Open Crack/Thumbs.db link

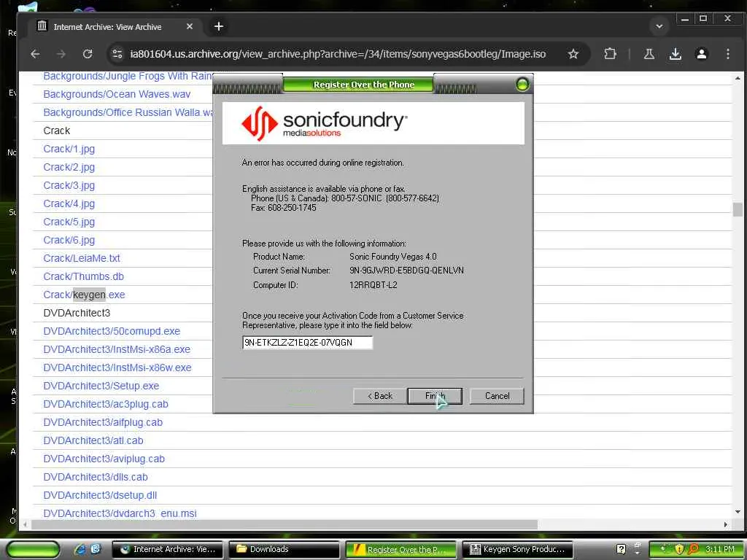pyautogui.click(x=83, y=276)
